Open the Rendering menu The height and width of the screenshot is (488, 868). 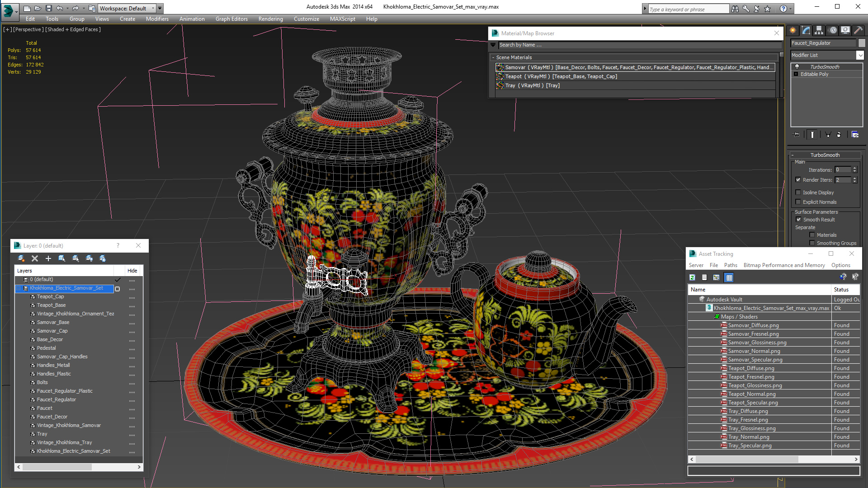pyautogui.click(x=270, y=19)
